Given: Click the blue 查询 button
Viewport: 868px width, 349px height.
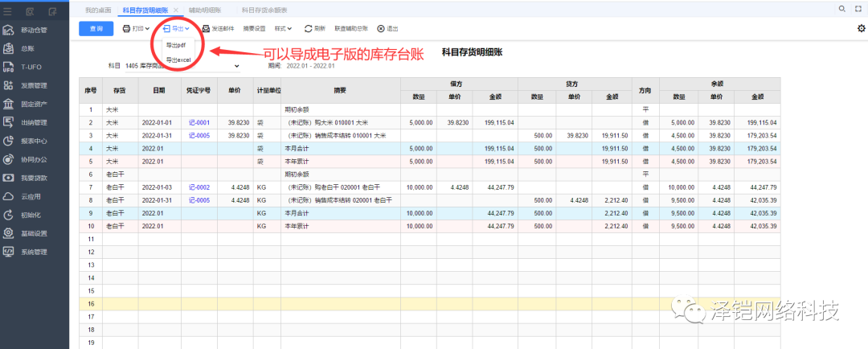Looking at the screenshot, I should pyautogui.click(x=96, y=28).
